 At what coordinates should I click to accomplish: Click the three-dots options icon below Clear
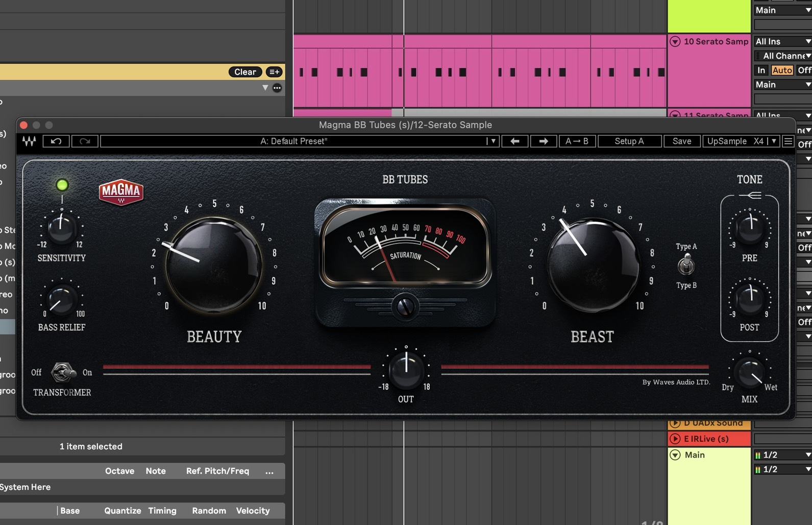pos(277,88)
